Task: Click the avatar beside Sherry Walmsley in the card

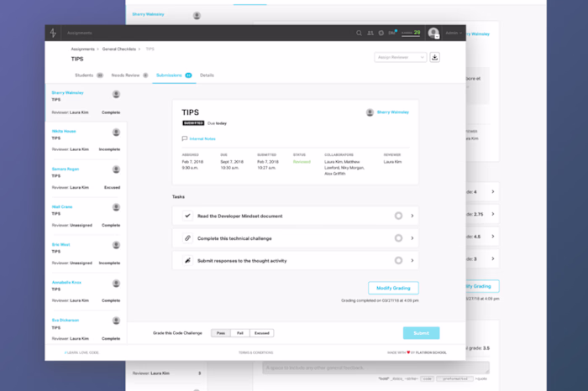Action: (370, 112)
